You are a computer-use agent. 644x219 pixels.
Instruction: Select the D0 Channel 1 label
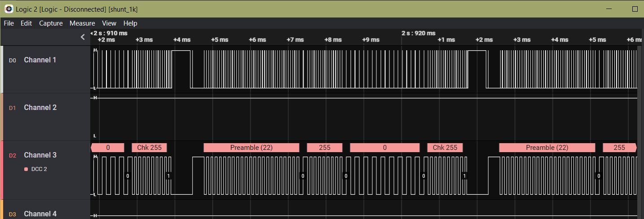click(40, 60)
